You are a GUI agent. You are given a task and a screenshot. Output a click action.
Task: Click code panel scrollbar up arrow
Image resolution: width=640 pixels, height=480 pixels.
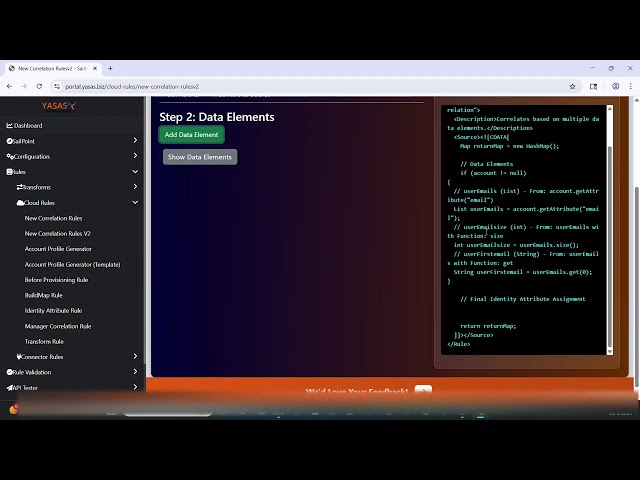[610, 108]
